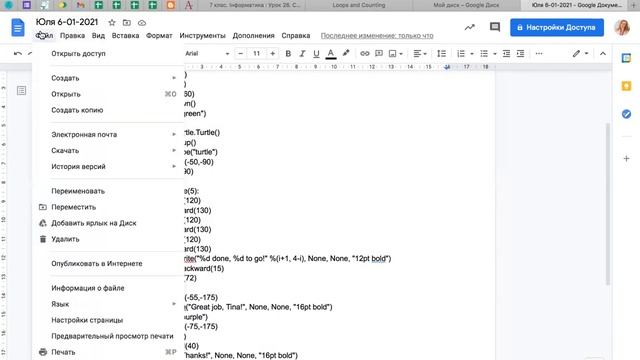
Task: Toggle bold formatting
Action: tap(288, 53)
